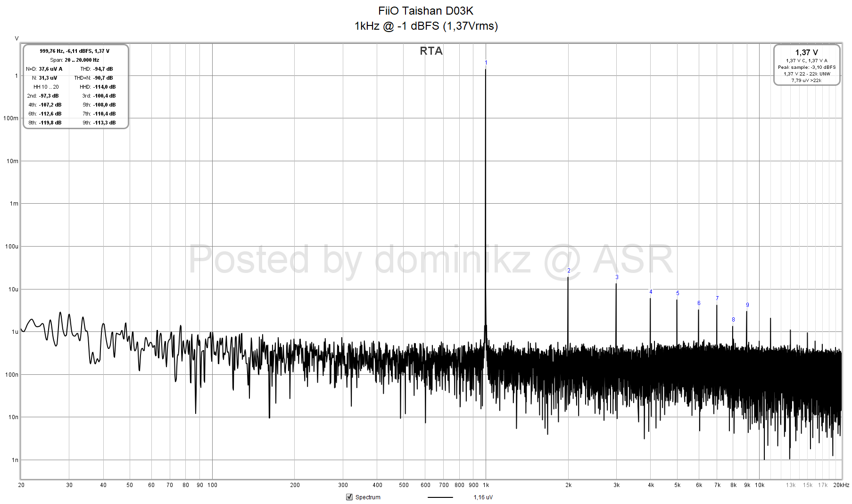
Task: Click the 100m voltage axis label
Action: pyautogui.click(x=11, y=118)
